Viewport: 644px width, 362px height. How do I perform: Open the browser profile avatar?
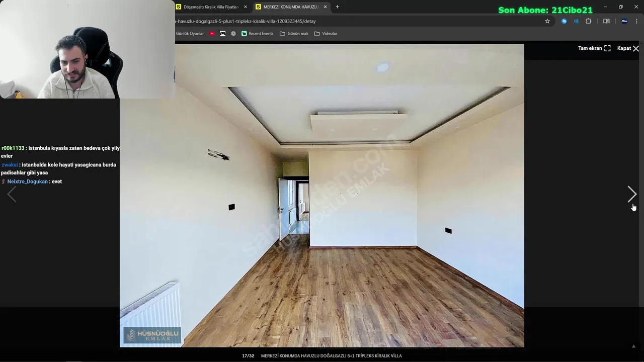pos(624,21)
